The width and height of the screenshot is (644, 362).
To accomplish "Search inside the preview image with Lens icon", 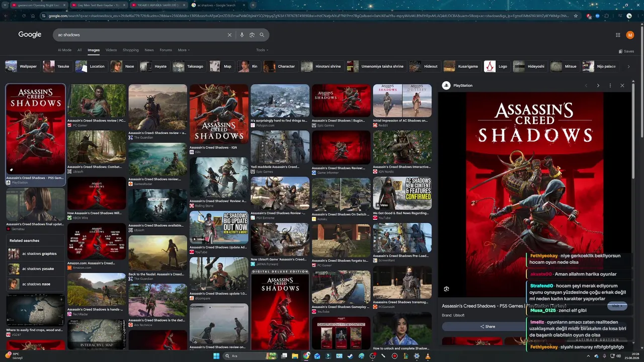I will (x=446, y=289).
